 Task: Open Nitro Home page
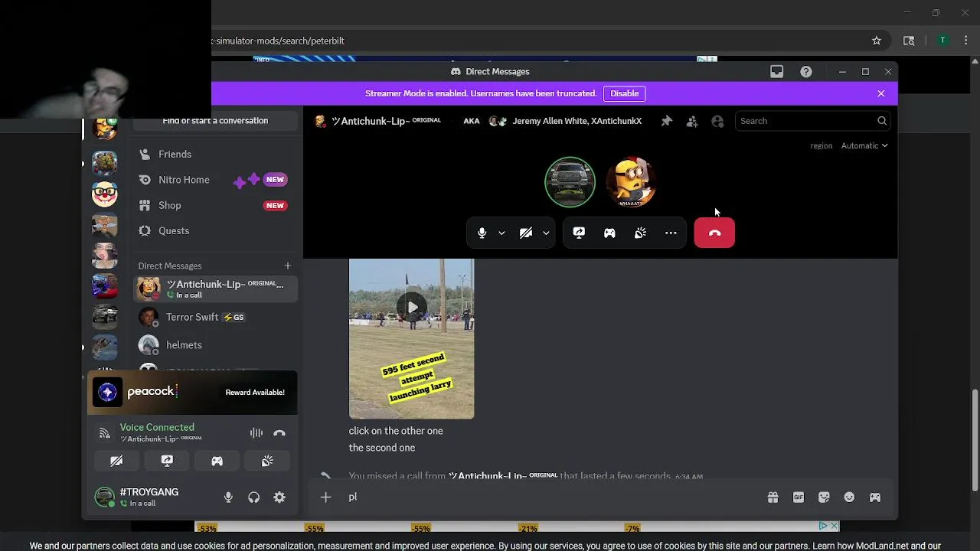[x=215, y=180]
